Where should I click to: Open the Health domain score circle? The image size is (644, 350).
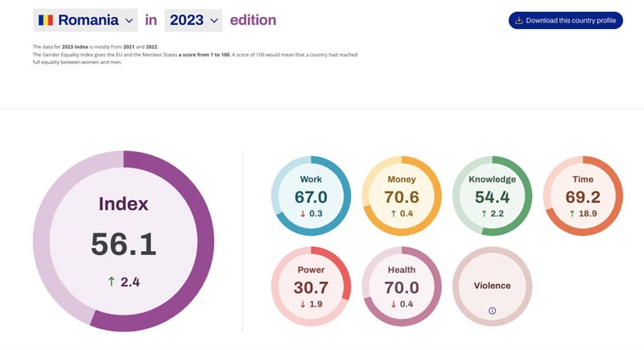point(402,286)
